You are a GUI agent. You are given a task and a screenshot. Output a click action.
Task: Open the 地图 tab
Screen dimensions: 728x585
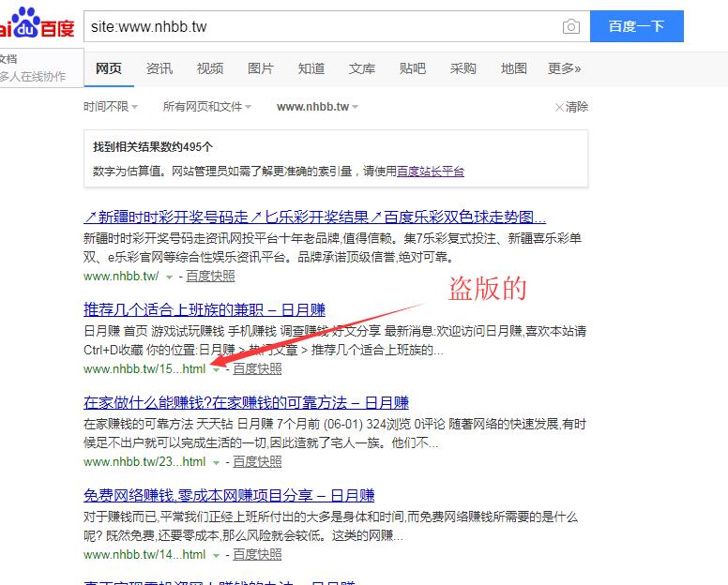point(513,68)
